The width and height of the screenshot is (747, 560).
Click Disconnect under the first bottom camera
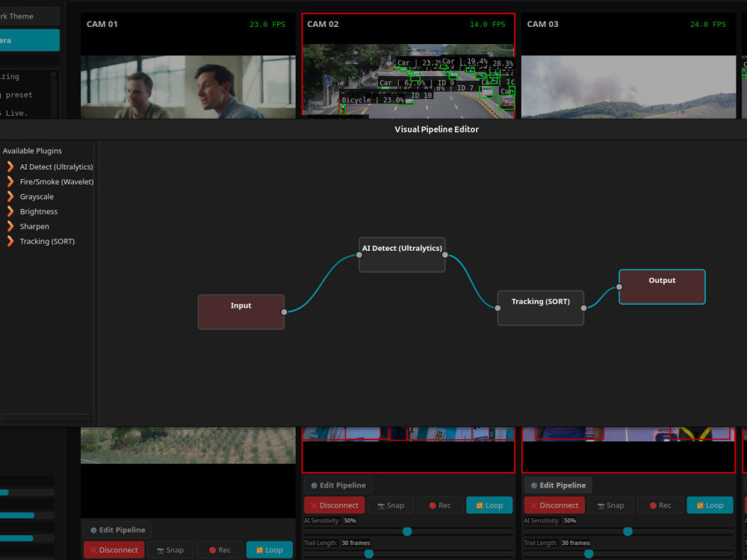pyautogui.click(x=114, y=550)
